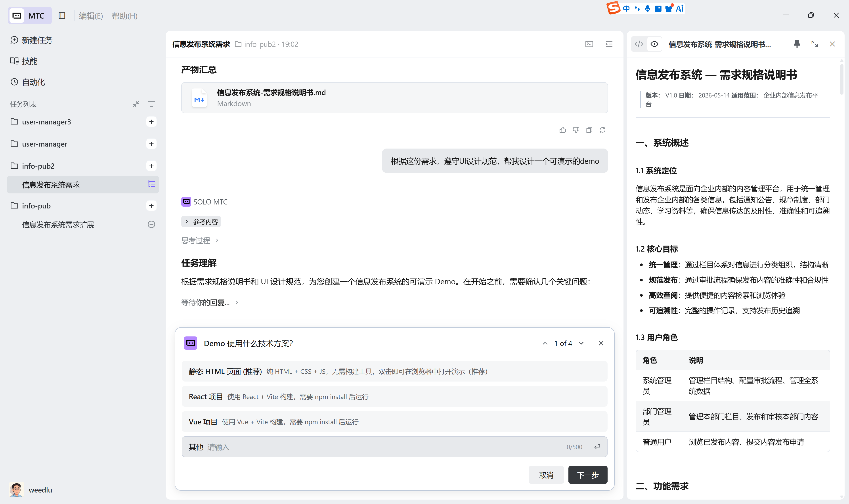Click the 新建任务 new task icon
849x504 pixels.
pos(14,40)
